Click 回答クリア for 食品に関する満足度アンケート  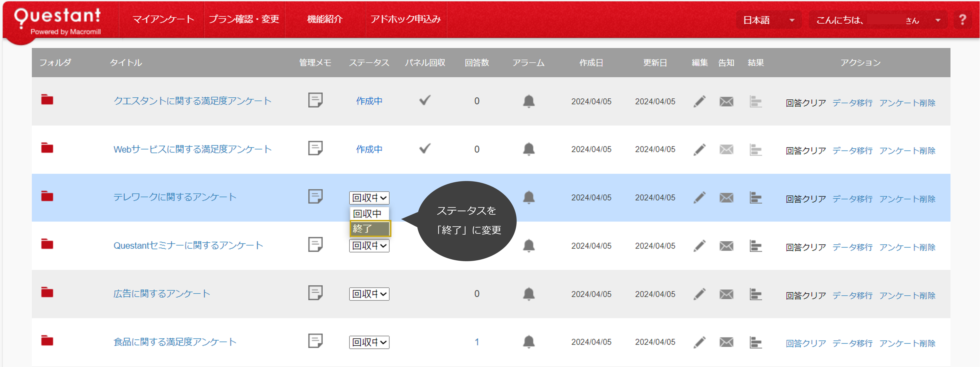coord(806,343)
